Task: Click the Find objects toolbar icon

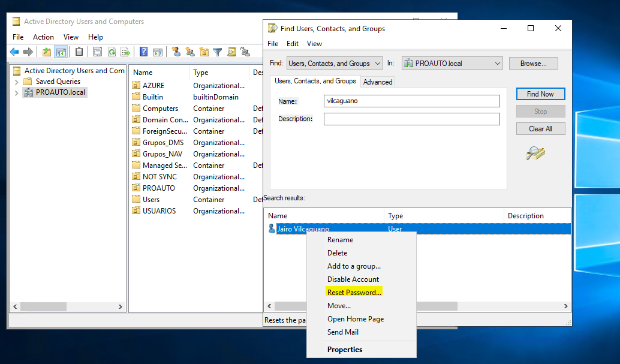Action: (231, 52)
